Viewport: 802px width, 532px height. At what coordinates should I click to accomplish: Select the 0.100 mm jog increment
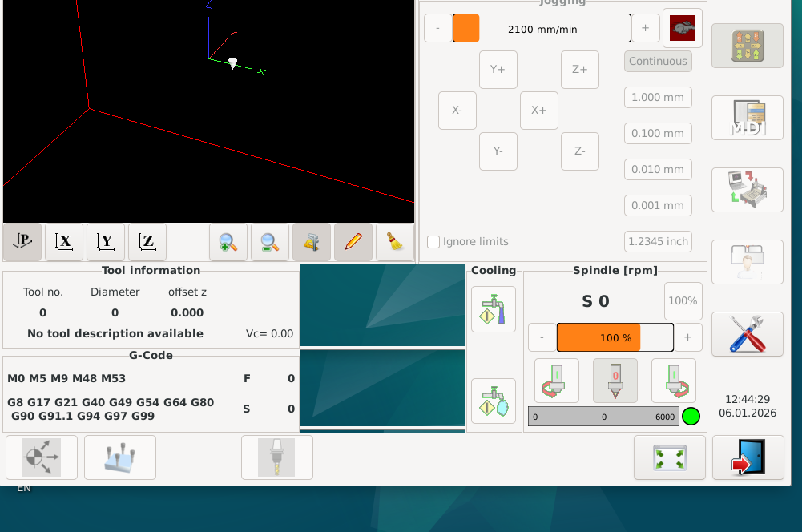pyautogui.click(x=658, y=133)
